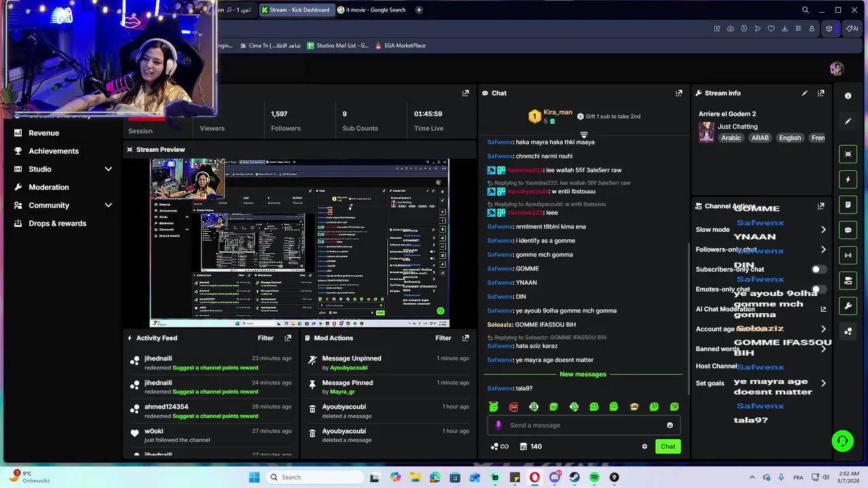Expand the Community sidebar section
The image size is (868, 488).
pyautogui.click(x=108, y=205)
